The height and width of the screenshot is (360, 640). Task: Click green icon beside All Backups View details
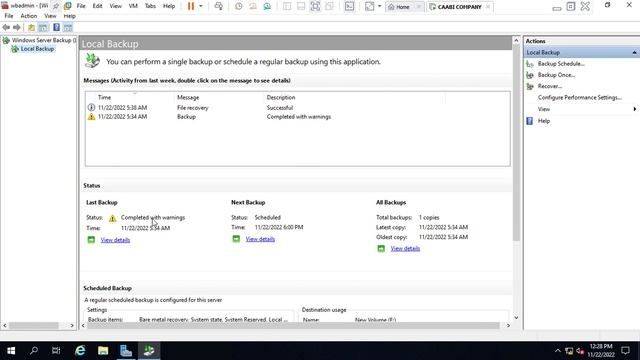tap(381, 248)
